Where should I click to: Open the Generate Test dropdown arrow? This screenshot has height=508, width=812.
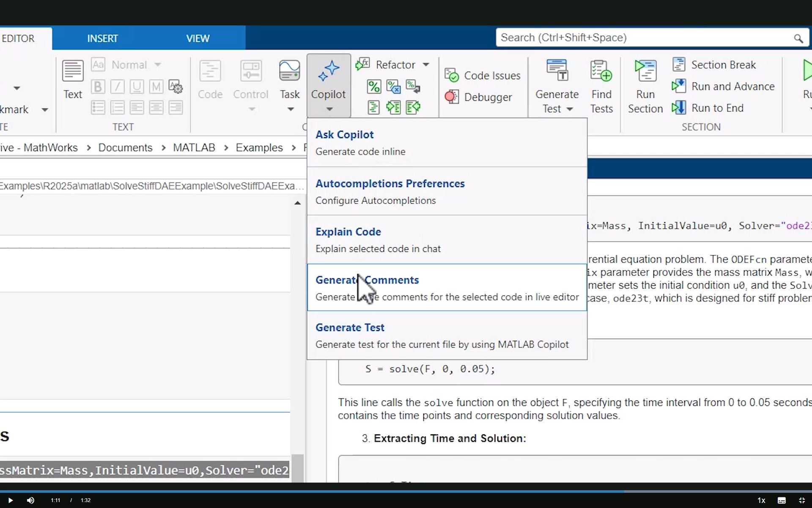click(570, 109)
